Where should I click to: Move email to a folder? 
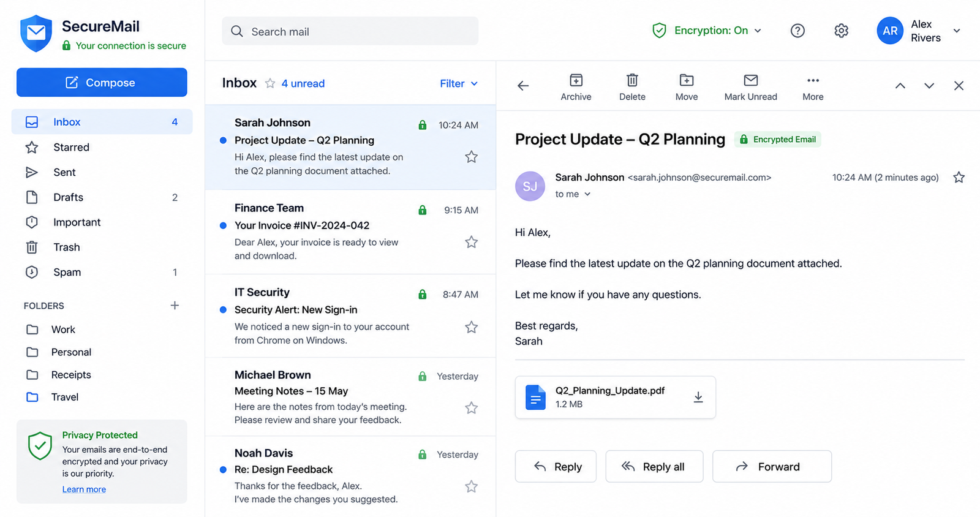click(687, 88)
